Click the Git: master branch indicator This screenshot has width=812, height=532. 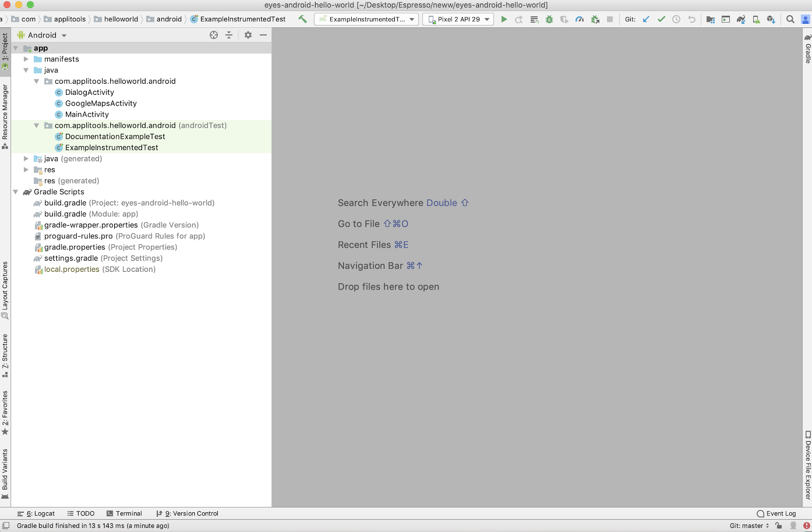point(749,525)
